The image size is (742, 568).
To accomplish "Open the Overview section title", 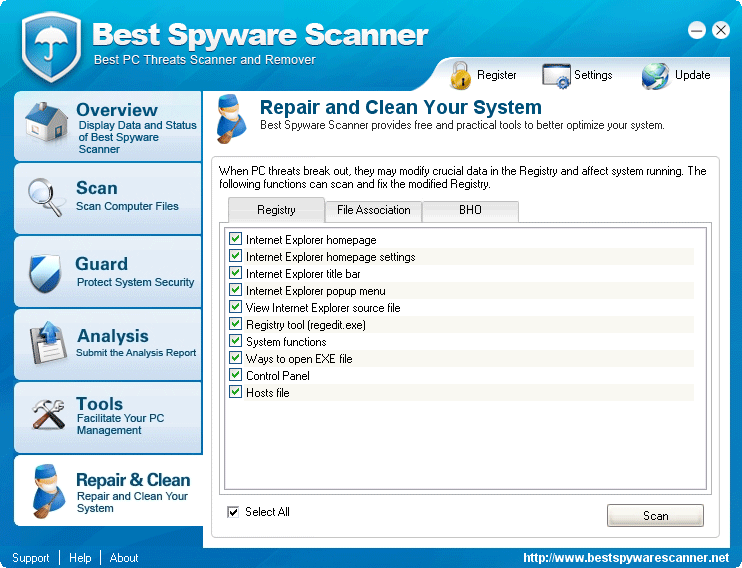I will pos(117,110).
